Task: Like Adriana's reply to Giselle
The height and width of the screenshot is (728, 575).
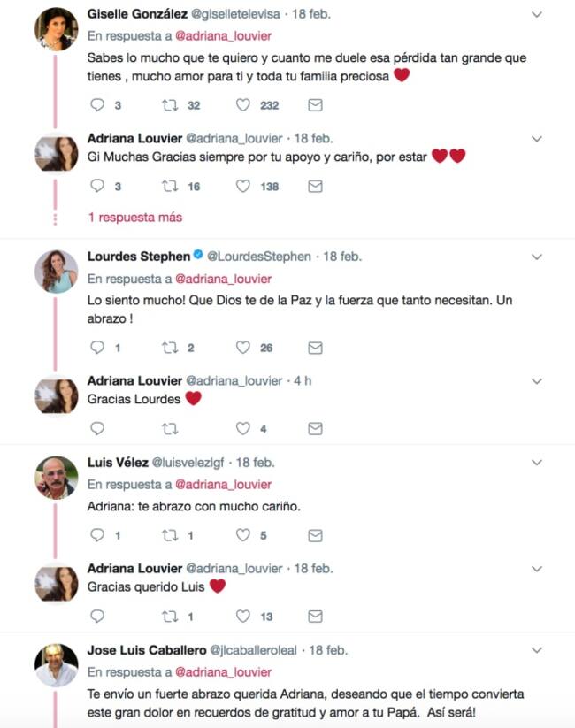Action: (243, 187)
